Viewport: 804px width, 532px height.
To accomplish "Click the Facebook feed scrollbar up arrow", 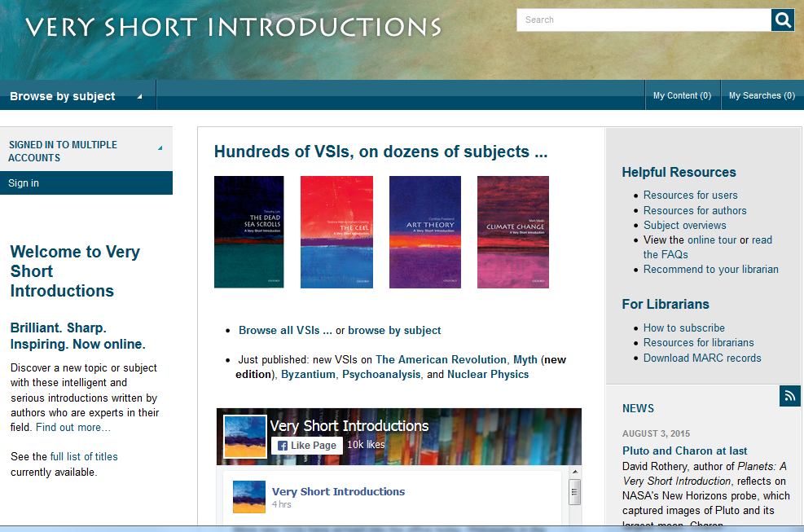I will (575, 472).
